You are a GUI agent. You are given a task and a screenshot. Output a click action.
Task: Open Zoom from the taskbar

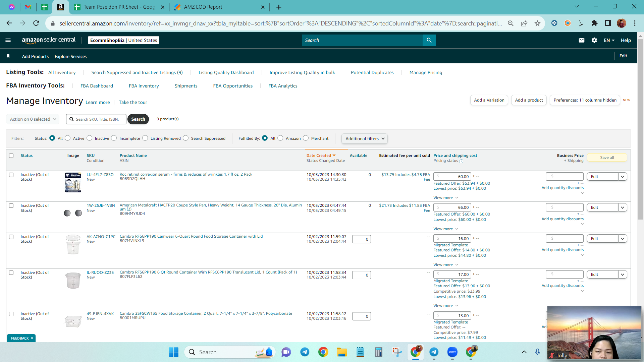(x=452, y=352)
